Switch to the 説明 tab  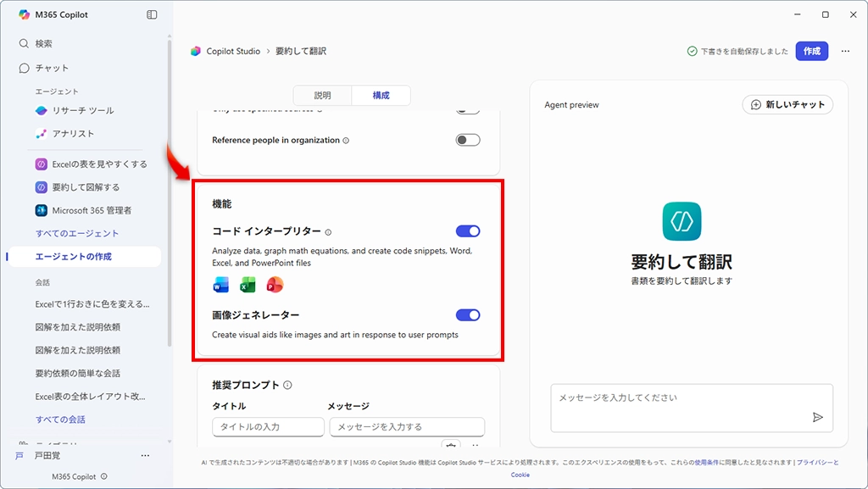tap(322, 96)
